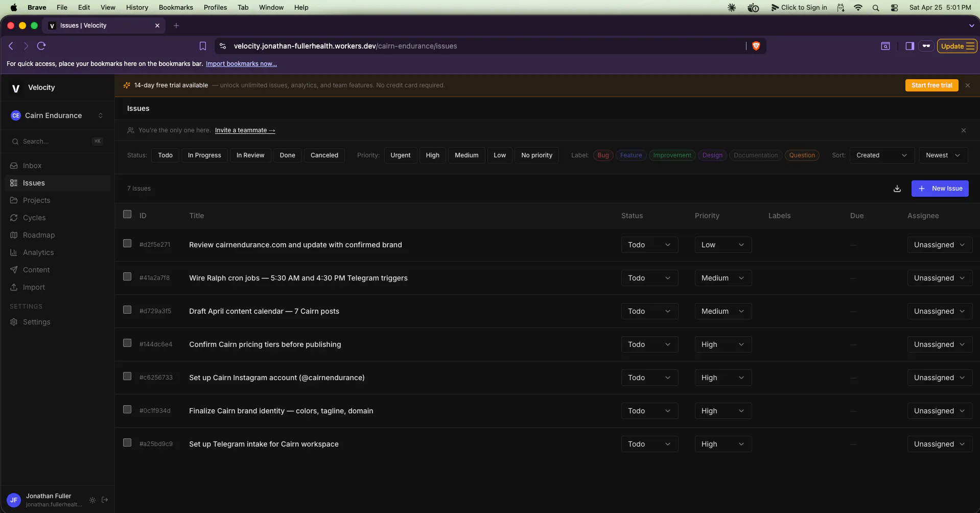Open the Cycles icon in sidebar
This screenshot has height=513, width=980.
14,218
